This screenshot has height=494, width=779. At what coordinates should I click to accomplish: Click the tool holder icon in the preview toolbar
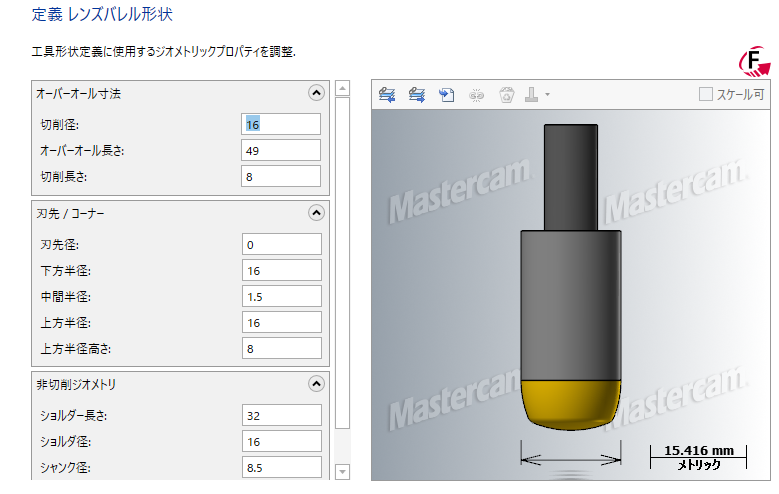click(532, 94)
